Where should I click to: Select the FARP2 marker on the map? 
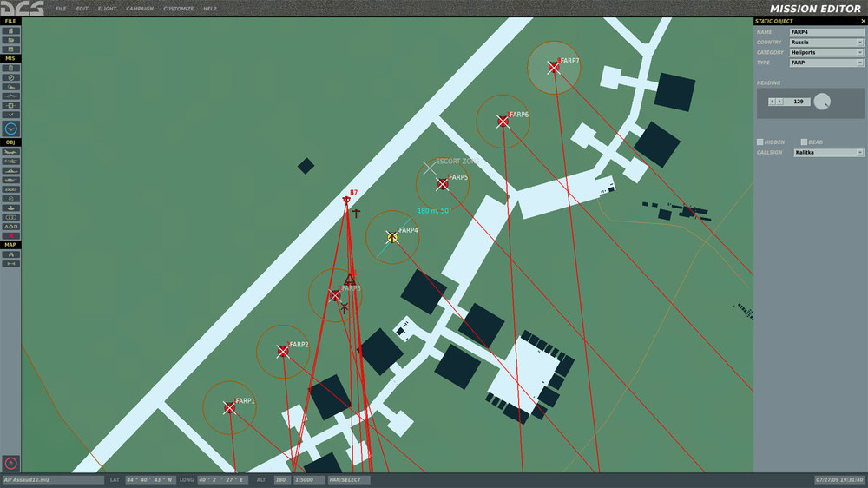[x=283, y=352]
